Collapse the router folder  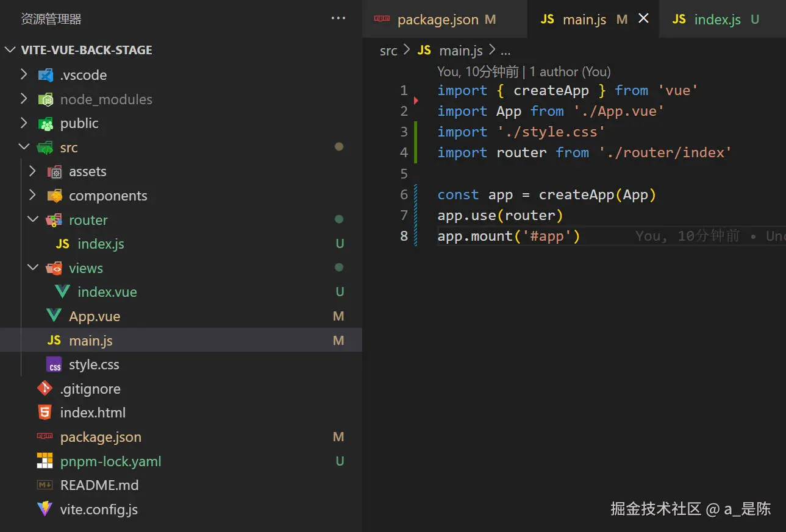33,219
